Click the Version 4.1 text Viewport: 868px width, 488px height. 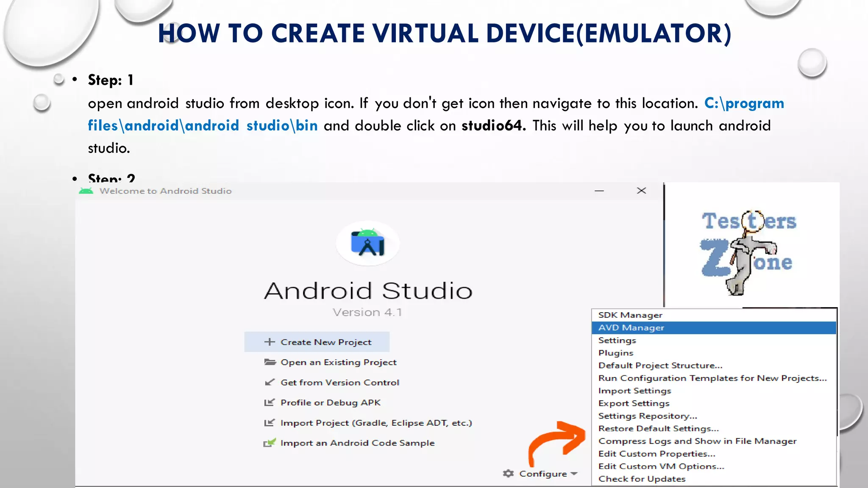(x=367, y=312)
